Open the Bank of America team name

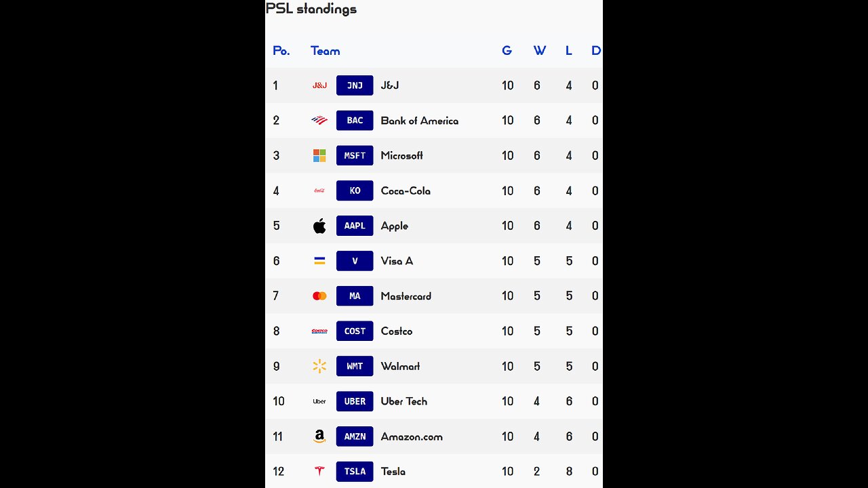tap(420, 121)
